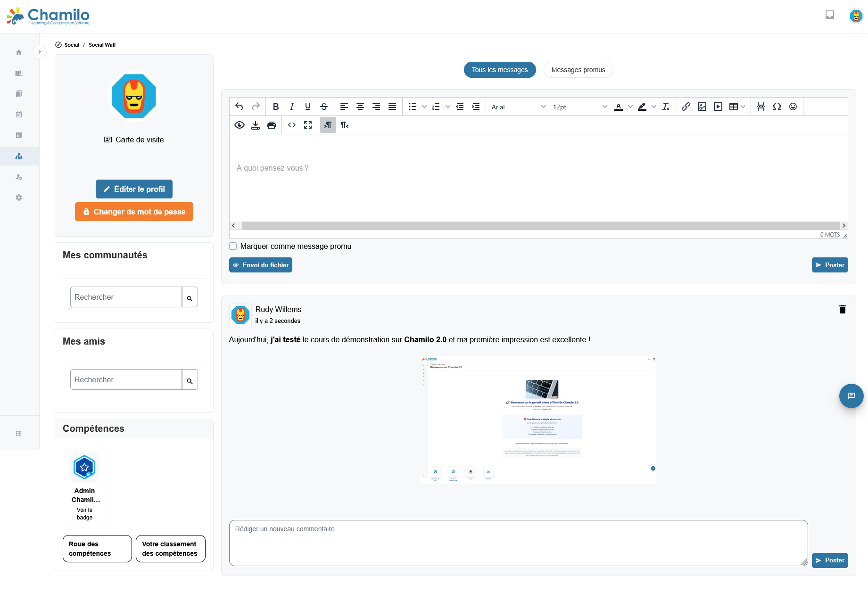Open the social network section in sidebar
The width and height of the screenshot is (868, 593).
19,156
